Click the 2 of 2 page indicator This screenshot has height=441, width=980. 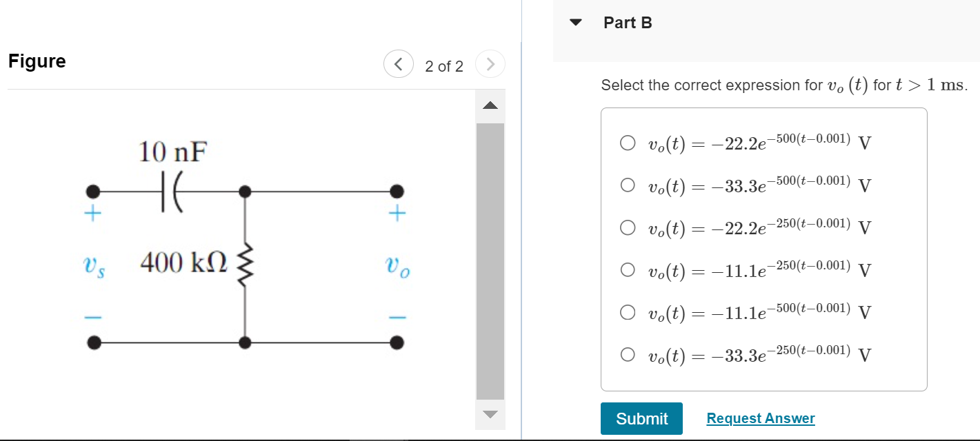point(444,66)
